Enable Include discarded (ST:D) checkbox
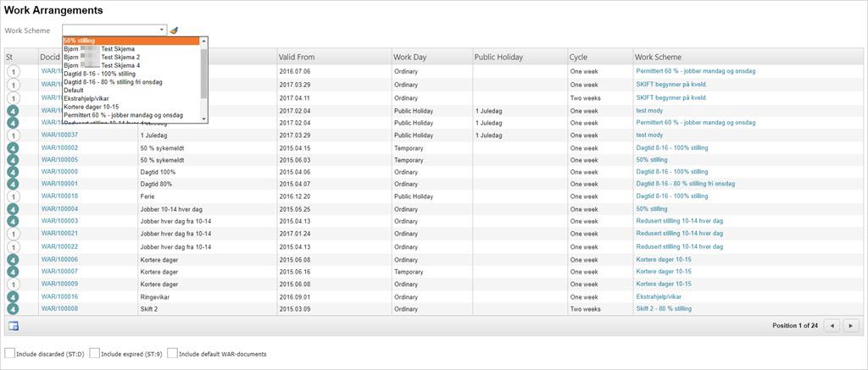 coord(9,353)
